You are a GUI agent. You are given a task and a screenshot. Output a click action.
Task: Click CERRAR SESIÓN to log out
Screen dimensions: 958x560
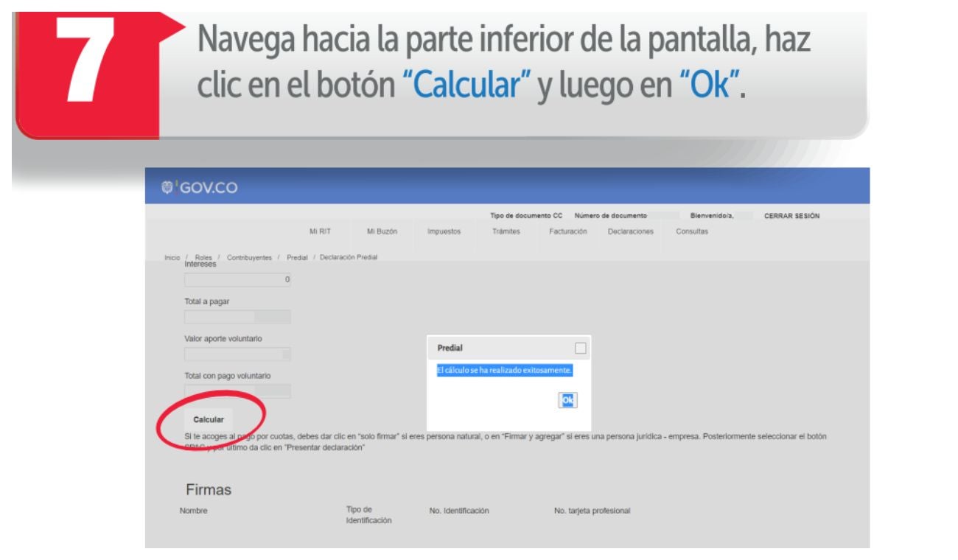[x=791, y=216]
